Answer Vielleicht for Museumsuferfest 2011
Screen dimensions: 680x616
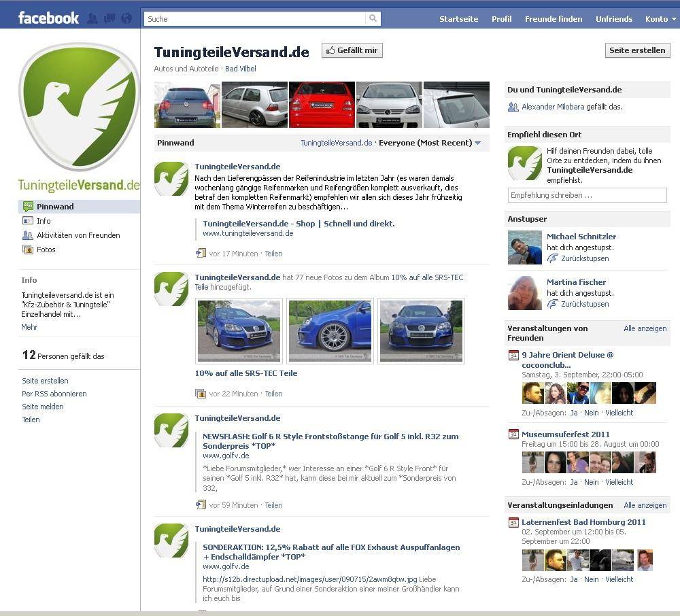pyautogui.click(x=619, y=482)
